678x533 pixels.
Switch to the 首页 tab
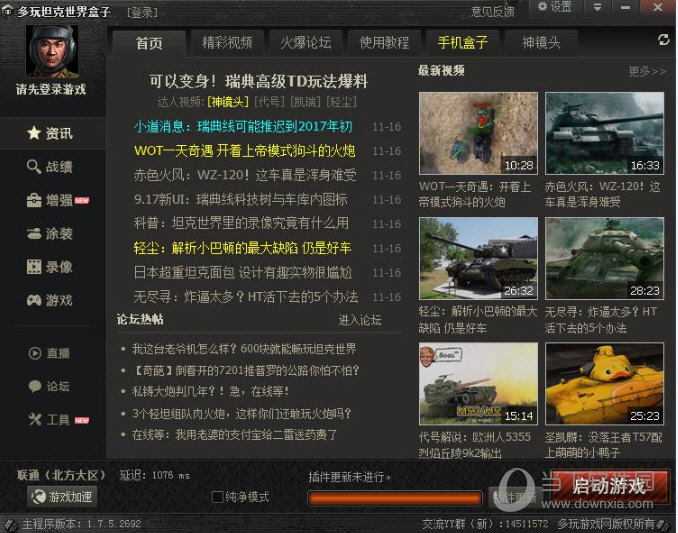(x=149, y=43)
